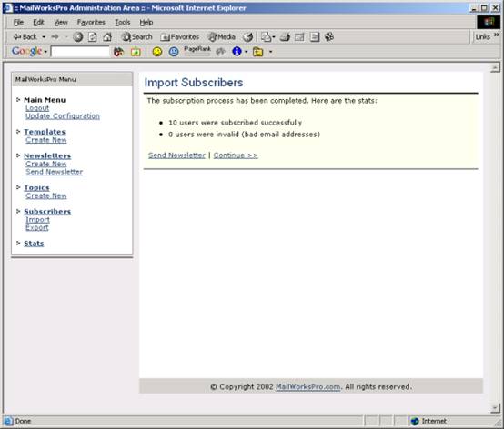The image size is (504, 429).
Task: Open the Search toolbar button
Action: [137, 37]
